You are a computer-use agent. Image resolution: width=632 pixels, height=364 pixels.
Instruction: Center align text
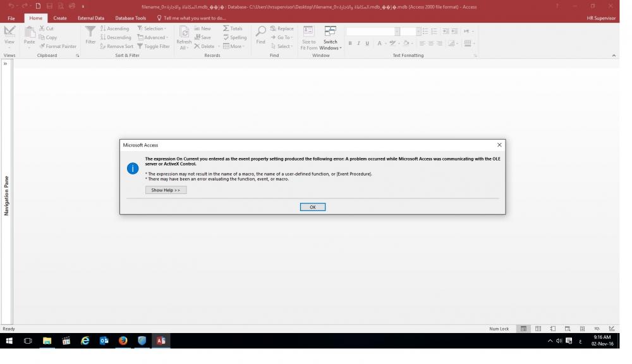click(431, 43)
